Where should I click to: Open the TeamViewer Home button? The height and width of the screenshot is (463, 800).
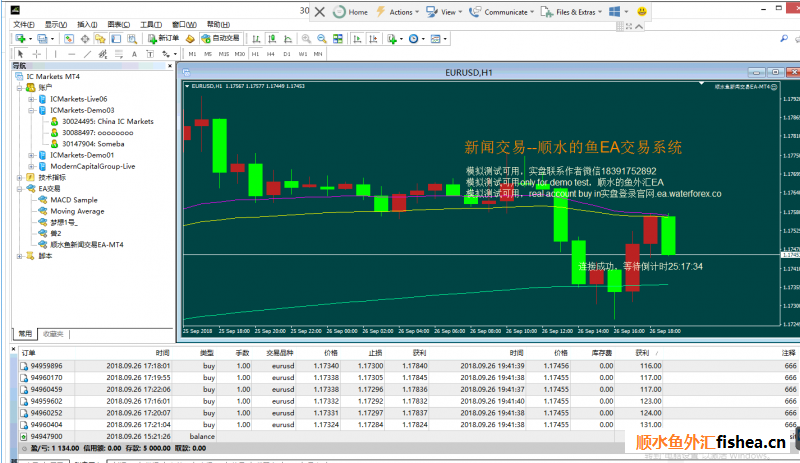coord(350,12)
